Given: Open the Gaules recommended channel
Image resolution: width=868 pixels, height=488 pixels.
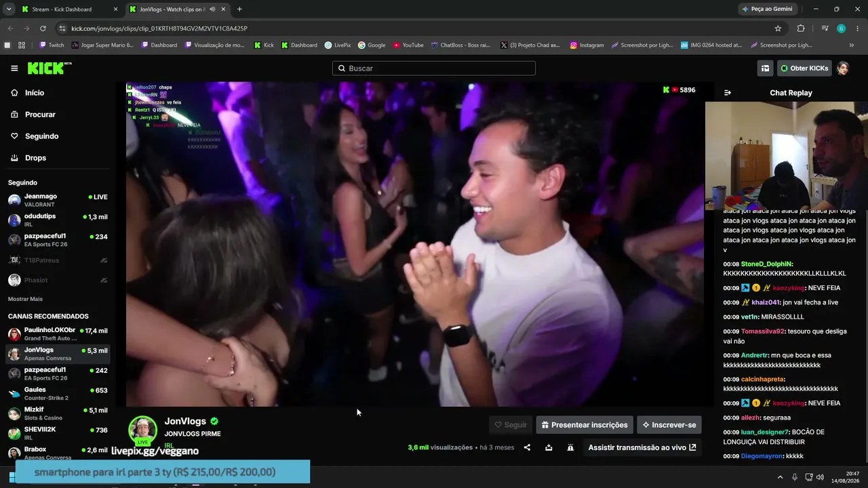Looking at the screenshot, I should 58,393.
